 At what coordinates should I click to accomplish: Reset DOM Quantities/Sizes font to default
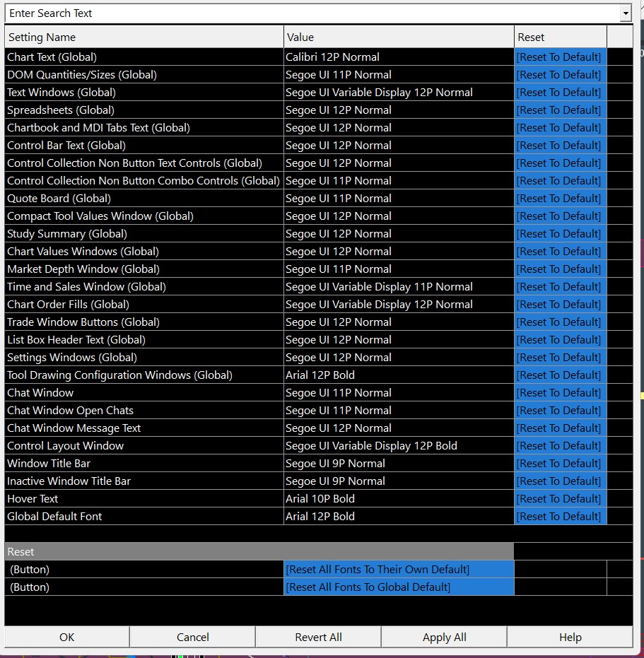point(560,75)
